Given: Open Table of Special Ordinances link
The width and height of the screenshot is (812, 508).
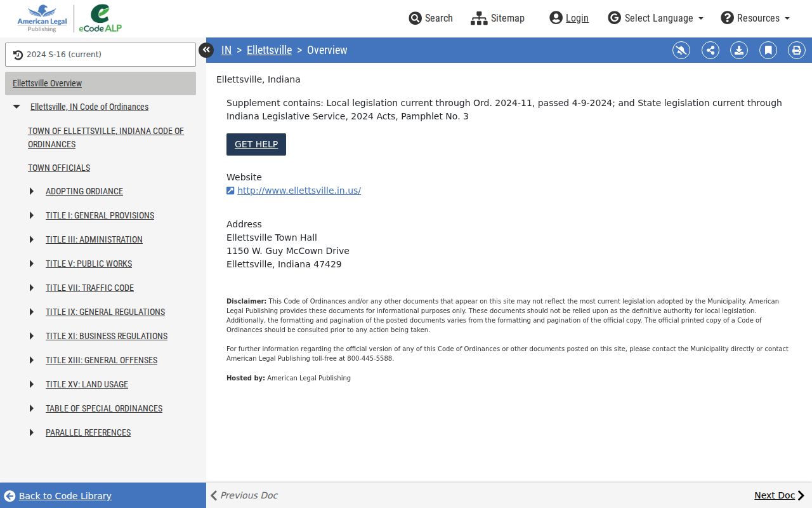Looking at the screenshot, I should [x=104, y=408].
